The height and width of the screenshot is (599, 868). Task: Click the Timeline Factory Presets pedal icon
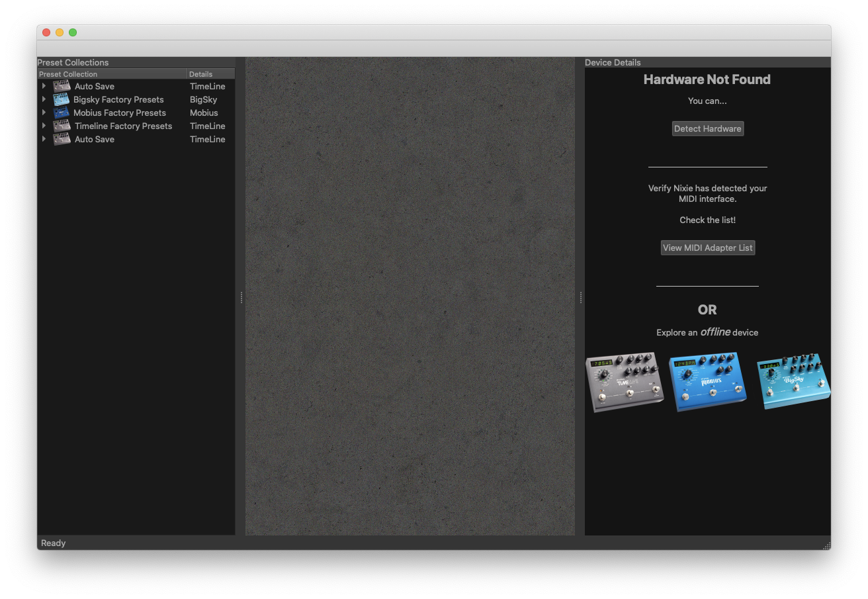pyautogui.click(x=62, y=126)
